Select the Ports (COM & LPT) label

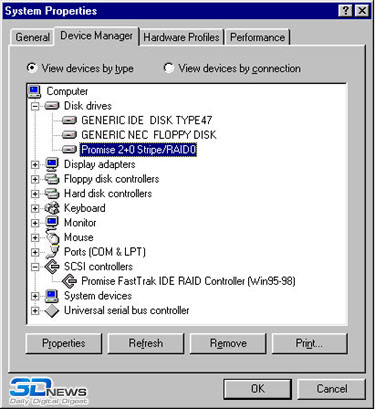point(105,252)
